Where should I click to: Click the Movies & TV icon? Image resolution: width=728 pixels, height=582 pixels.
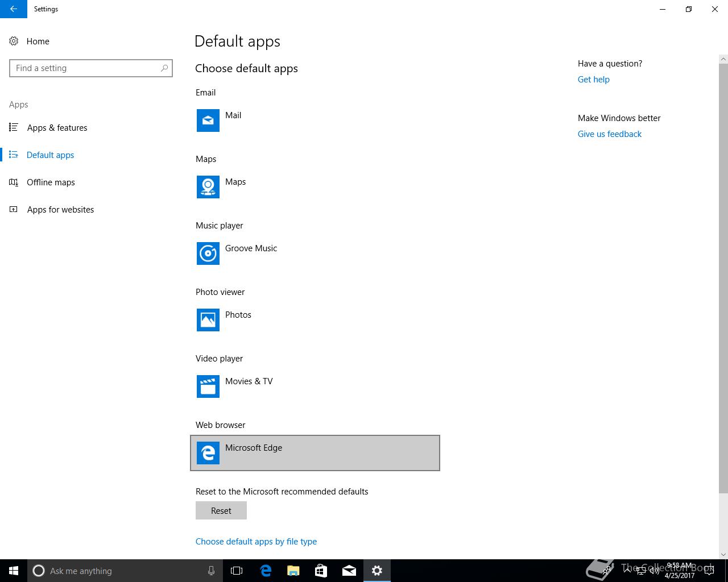[x=208, y=386]
